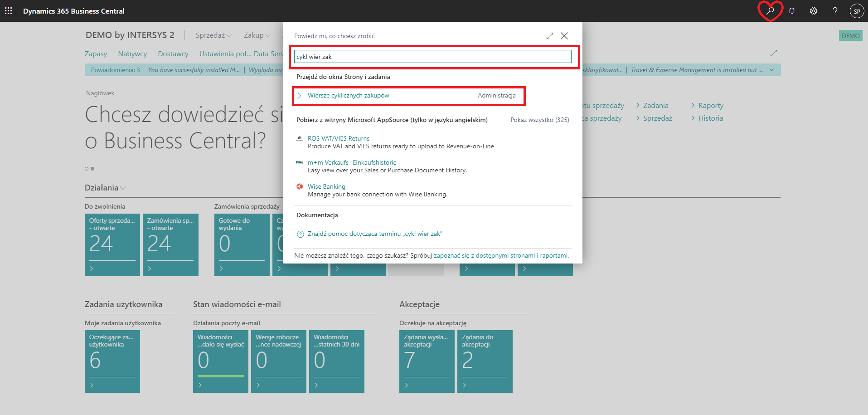Screen dimensions: 868x415
Task: Open the Historia link
Action: coord(710,118)
